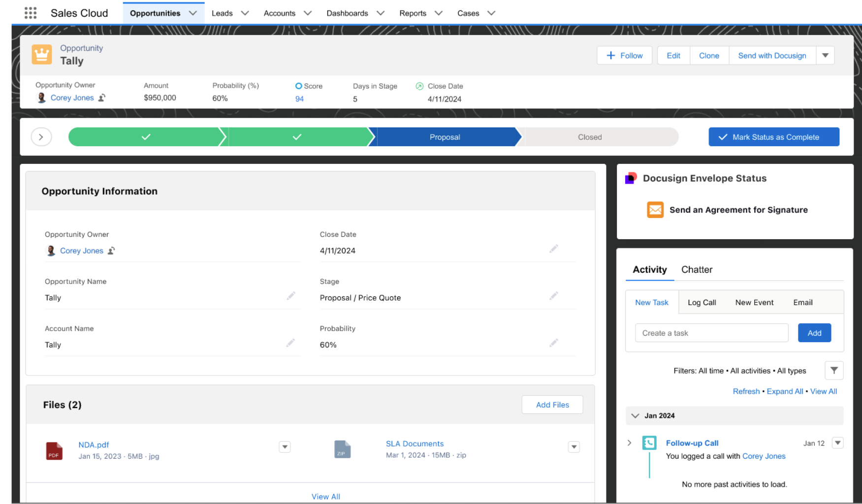862x504 pixels.
Task: Open the Accounts tab dropdown
Action: 308,13
